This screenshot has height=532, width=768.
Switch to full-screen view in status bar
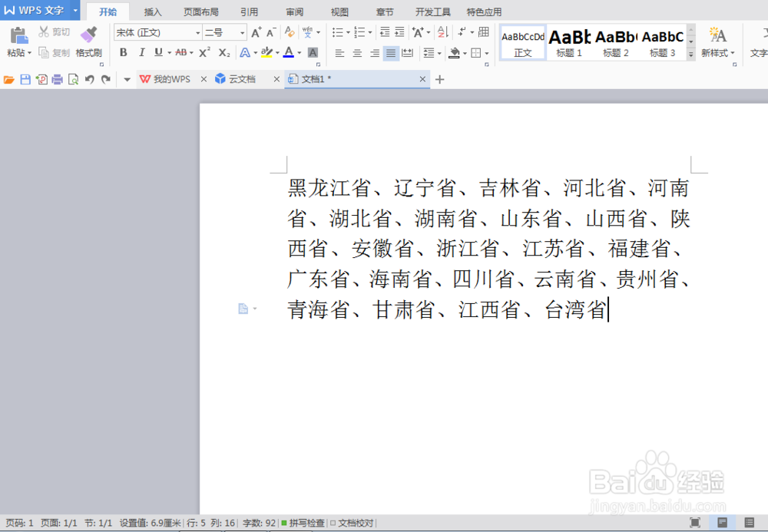point(695,522)
